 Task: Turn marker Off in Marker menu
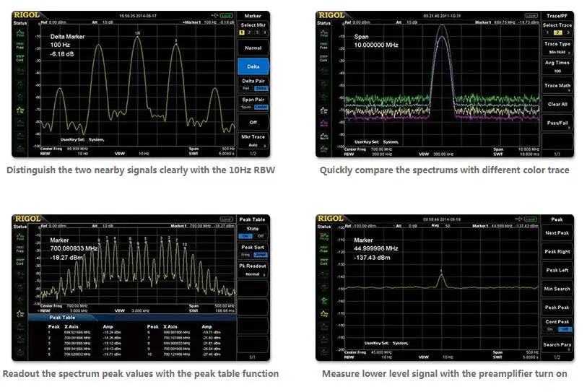click(x=253, y=123)
